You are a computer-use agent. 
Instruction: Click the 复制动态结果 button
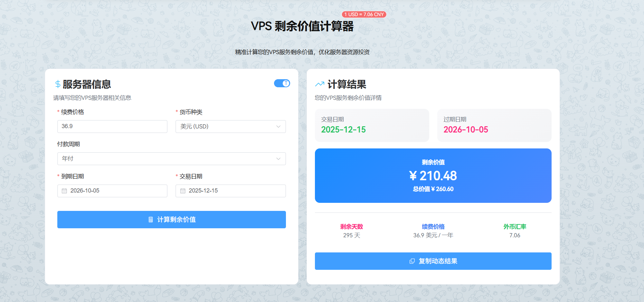coord(433,261)
